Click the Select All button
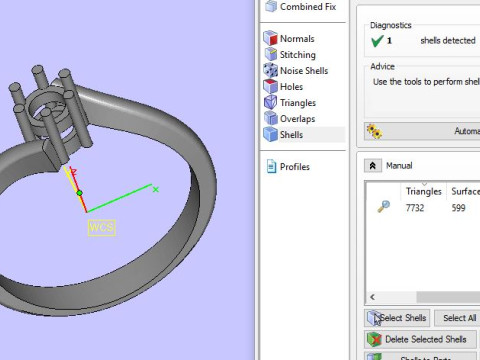The image size is (480, 360). [x=457, y=318]
